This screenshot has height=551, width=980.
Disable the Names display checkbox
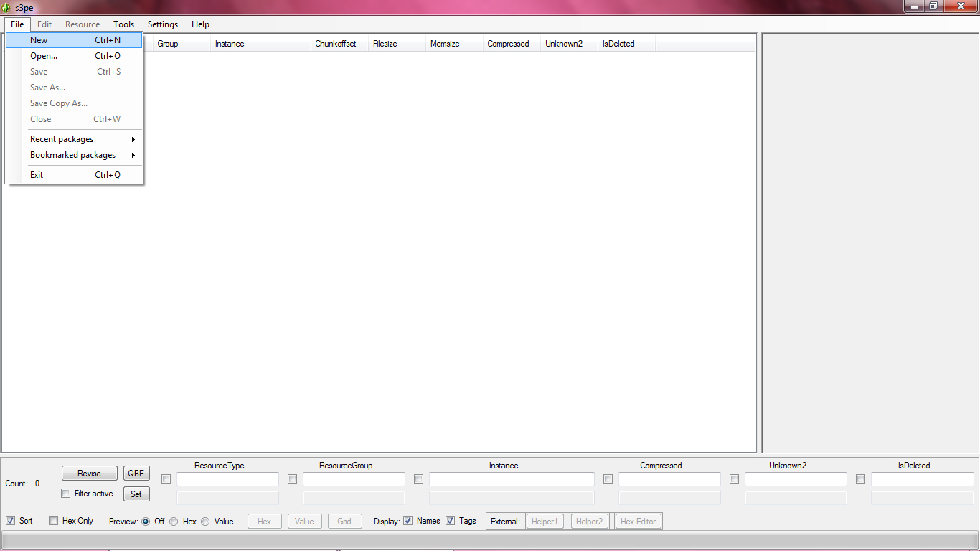pos(407,521)
